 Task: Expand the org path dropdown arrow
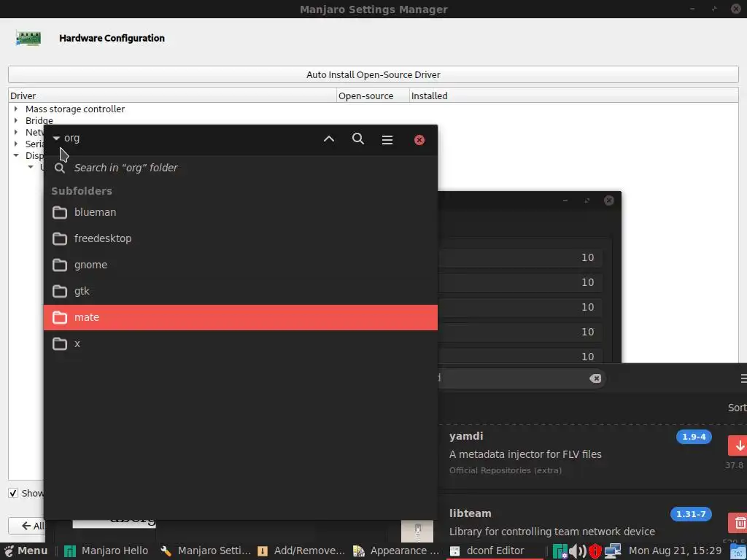click(x=56, y=138)
